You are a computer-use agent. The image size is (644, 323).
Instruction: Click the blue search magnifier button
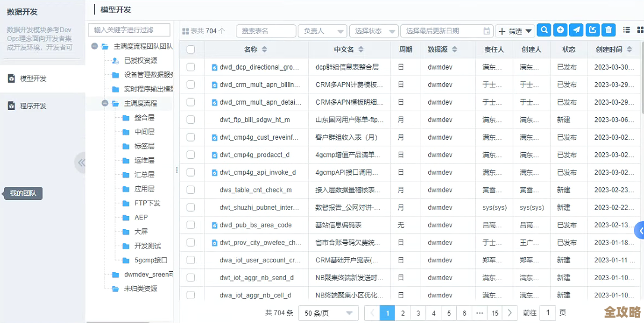tap(544, 30)
